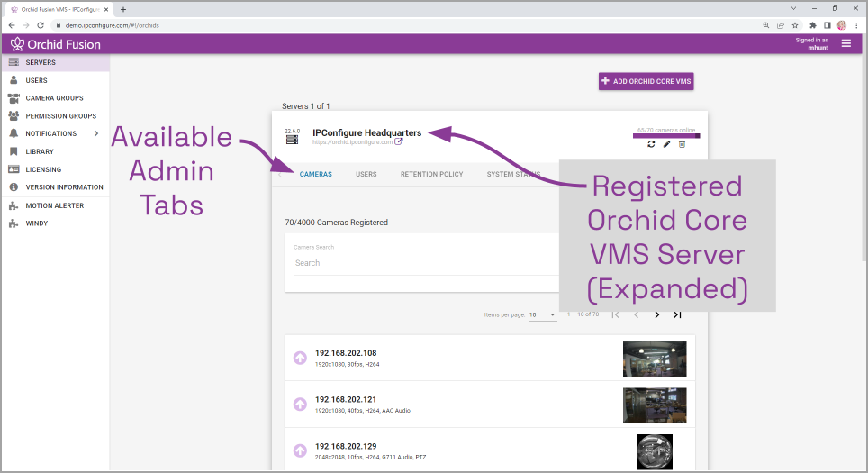Click the server icon beside IPConfigure Headquarters

click(292, 139)
